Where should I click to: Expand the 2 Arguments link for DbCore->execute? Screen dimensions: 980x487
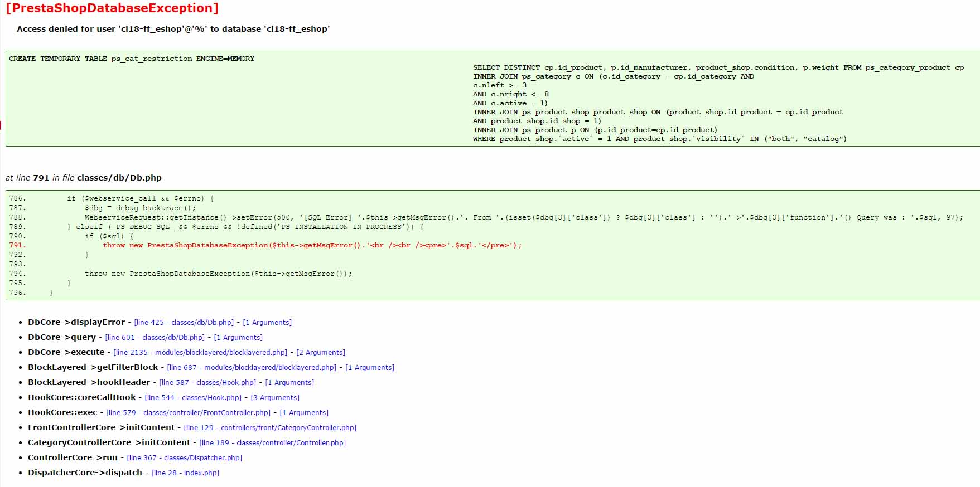point(321,353)
